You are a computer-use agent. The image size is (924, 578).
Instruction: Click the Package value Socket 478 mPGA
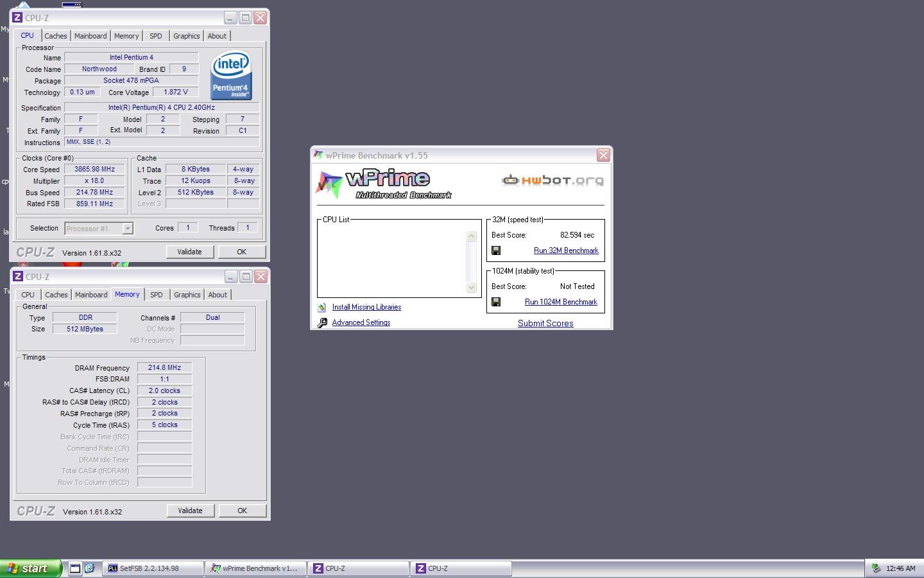(132, 80)
